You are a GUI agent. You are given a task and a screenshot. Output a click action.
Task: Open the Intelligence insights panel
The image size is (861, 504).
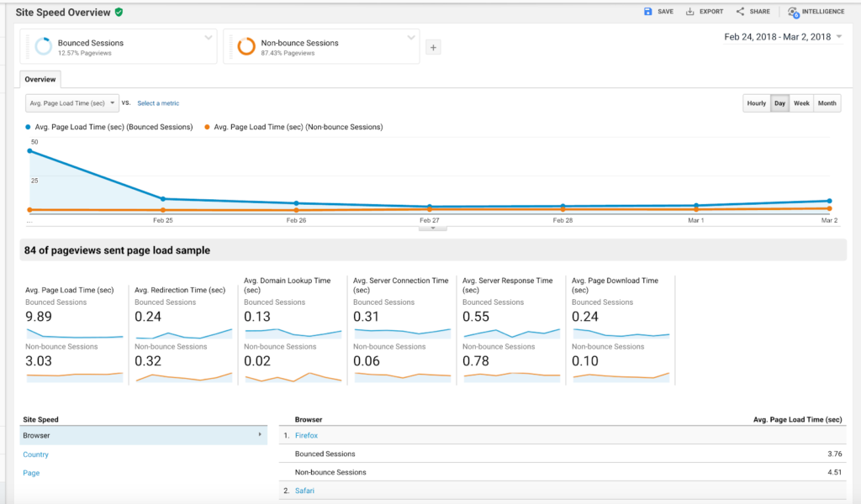[794, 11]
